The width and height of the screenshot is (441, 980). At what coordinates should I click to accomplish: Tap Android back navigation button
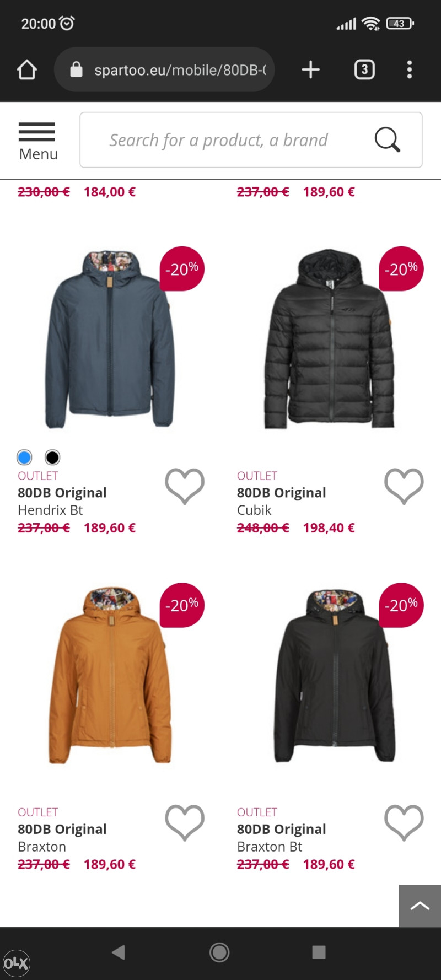point(118,952)
